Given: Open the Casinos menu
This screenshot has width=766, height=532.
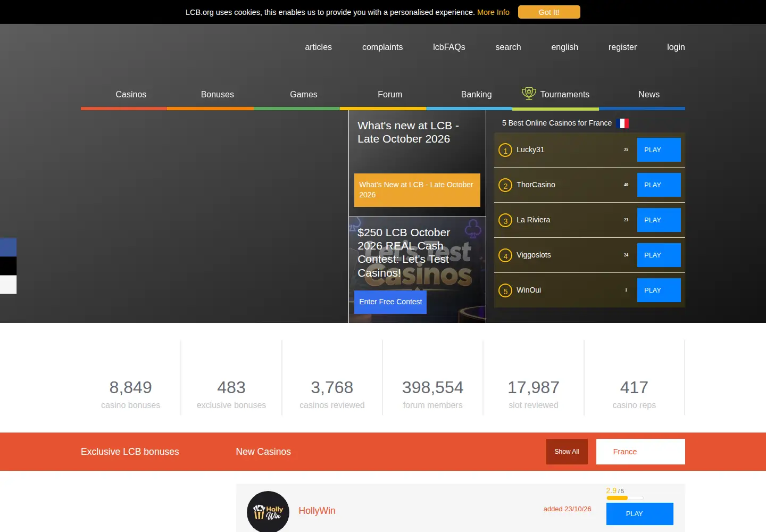Looking at the screenshot, I should (131, 94).
